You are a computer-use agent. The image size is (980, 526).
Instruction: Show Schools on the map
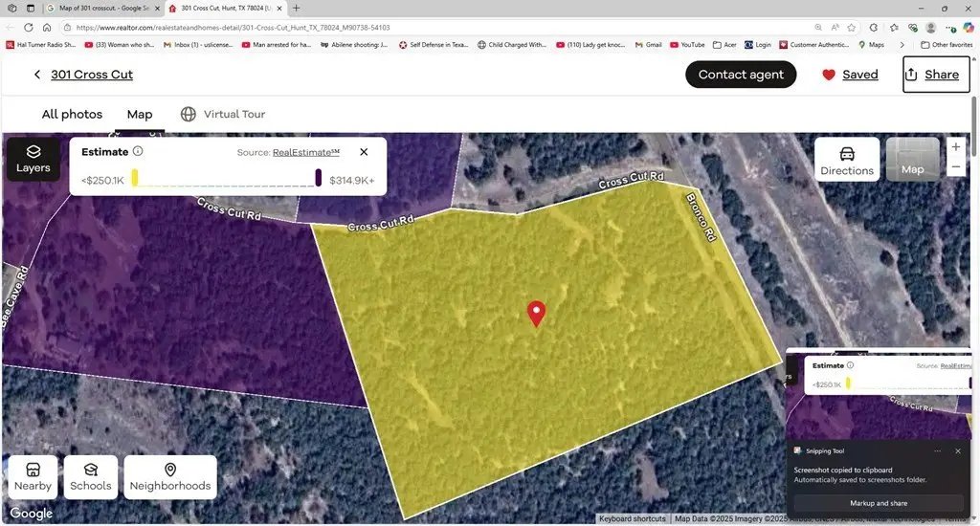click(91, 476)
